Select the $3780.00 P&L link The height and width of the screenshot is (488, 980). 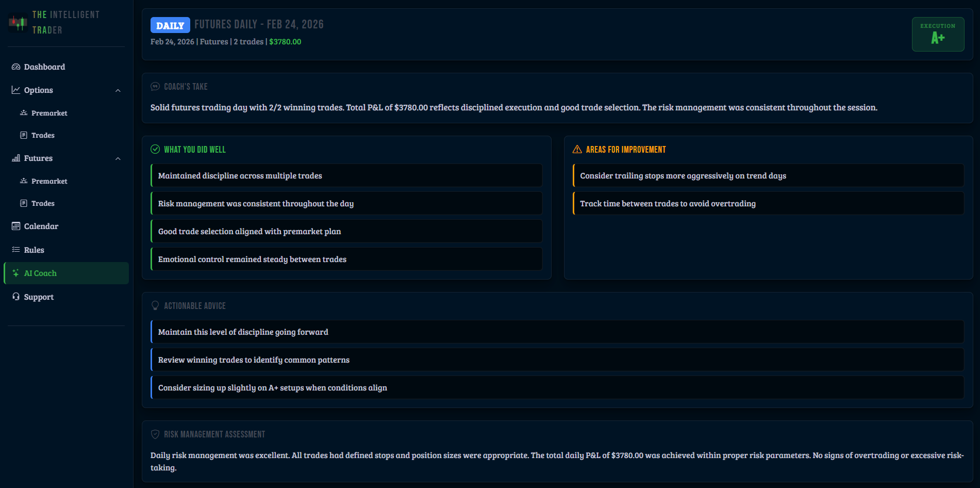285,41
